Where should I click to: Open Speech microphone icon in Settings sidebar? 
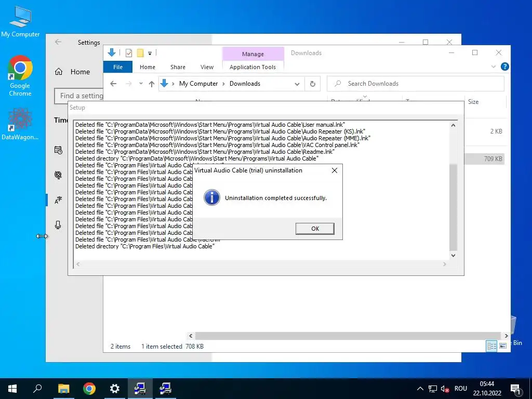point(58,225)
